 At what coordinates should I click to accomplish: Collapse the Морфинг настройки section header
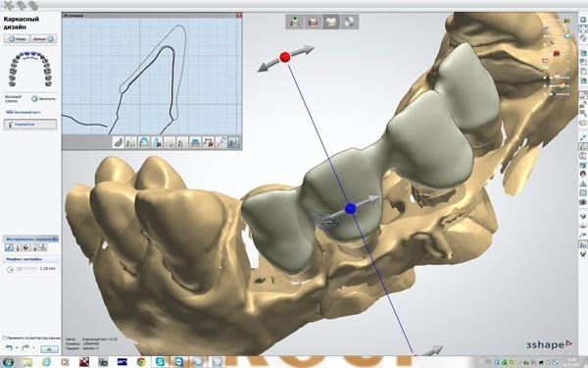click(x=30, y=259)
